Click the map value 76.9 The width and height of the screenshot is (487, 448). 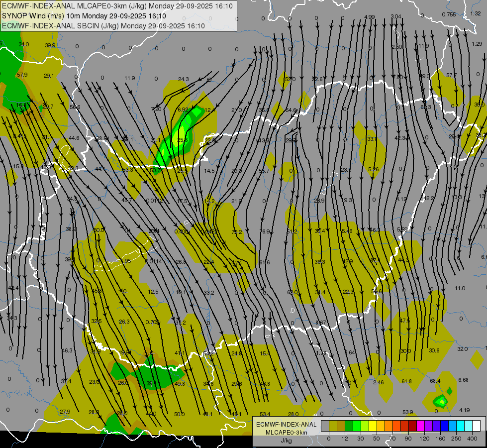click(265, 231)
